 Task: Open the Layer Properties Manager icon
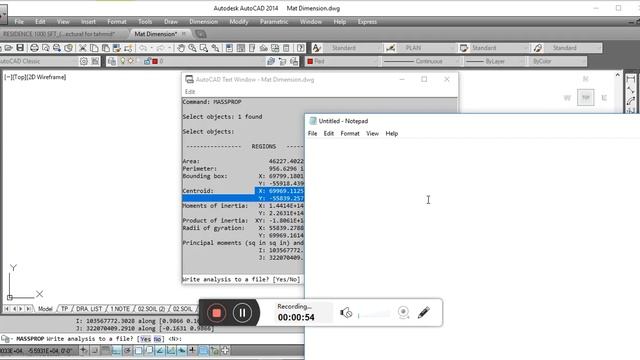tap(112, 61)
